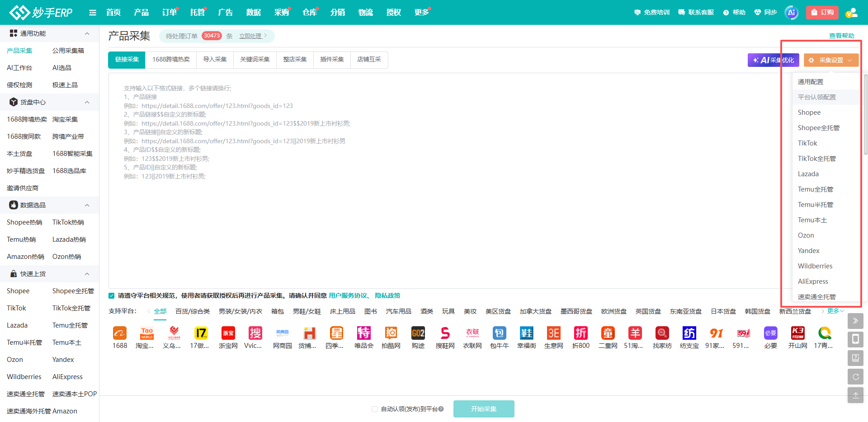Collapse the 货盘中心 sidebar section
Viewport: 868px width, 422px height.
pos(87,102)
